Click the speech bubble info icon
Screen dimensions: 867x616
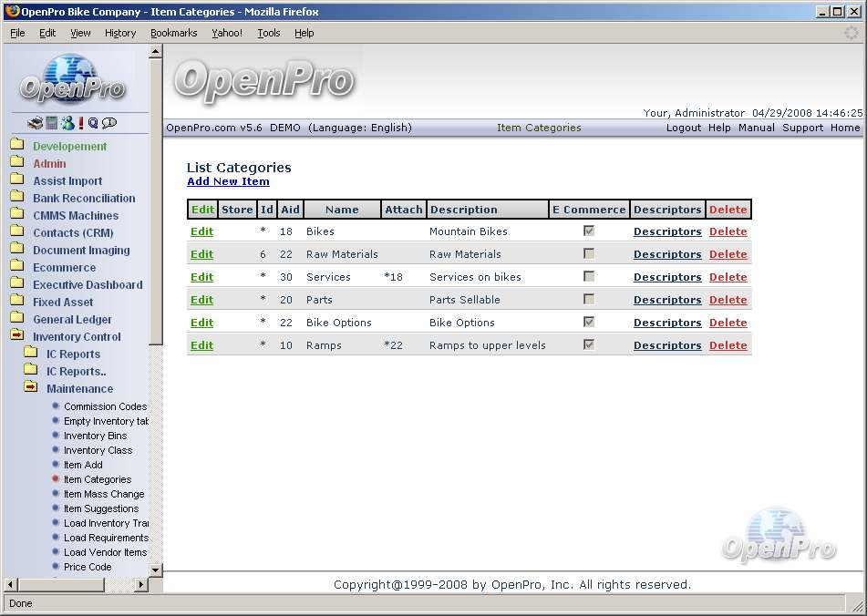[x=109, y=123]
